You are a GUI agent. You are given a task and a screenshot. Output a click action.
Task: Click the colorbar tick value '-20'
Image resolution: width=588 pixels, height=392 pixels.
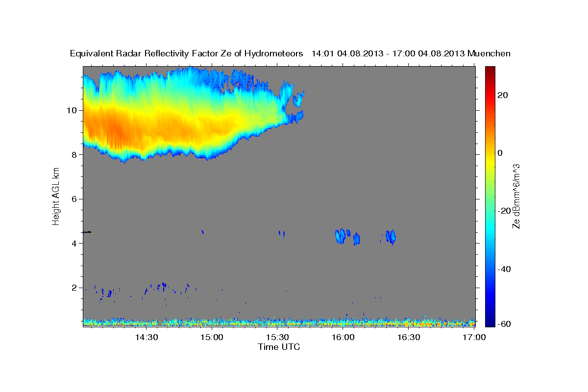(504, 211)
